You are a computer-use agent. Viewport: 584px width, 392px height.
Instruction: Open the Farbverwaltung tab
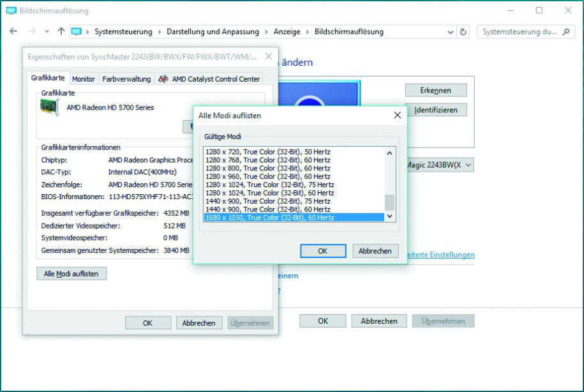tap(126, 79)
